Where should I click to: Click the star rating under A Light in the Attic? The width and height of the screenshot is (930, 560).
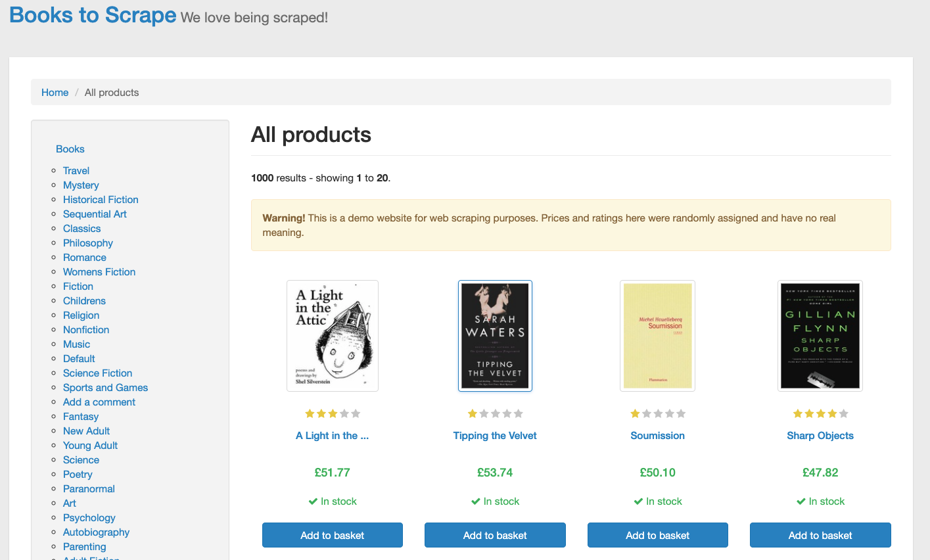[332, 413]
